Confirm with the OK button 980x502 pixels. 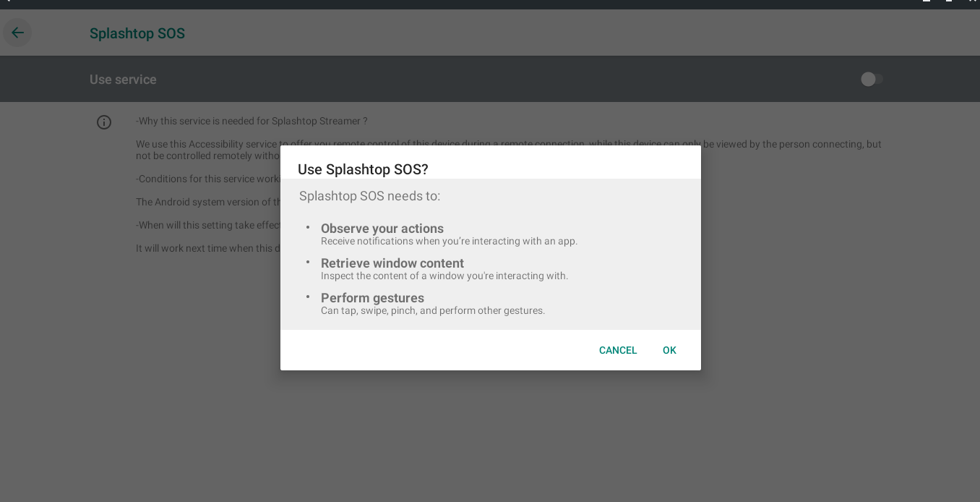click(x=669, y=350)
